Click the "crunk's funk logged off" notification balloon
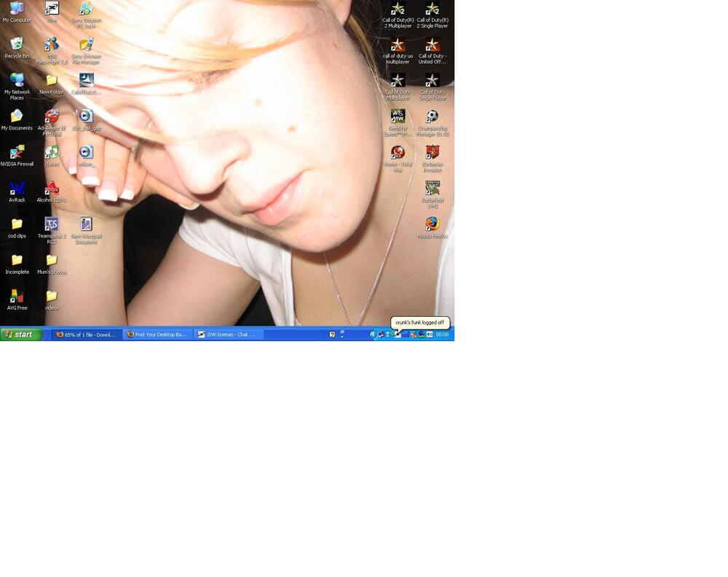Screen dimensions: 728x577 (x=420, y=322)
